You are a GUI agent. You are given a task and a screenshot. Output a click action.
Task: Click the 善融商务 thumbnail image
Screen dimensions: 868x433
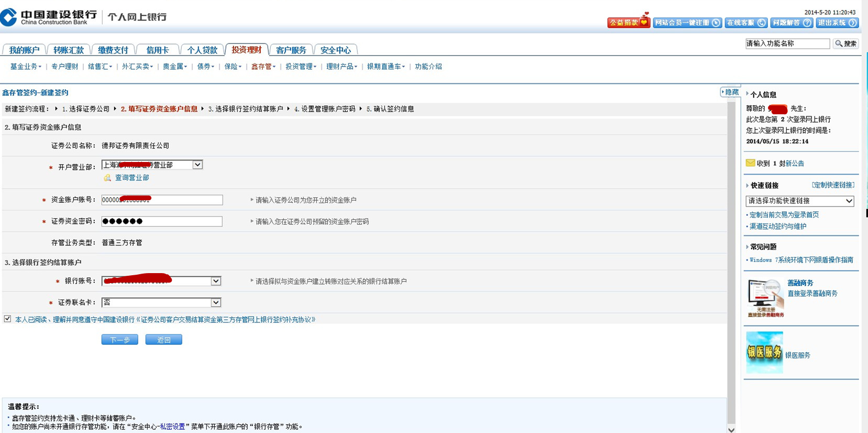click(765, 298)
